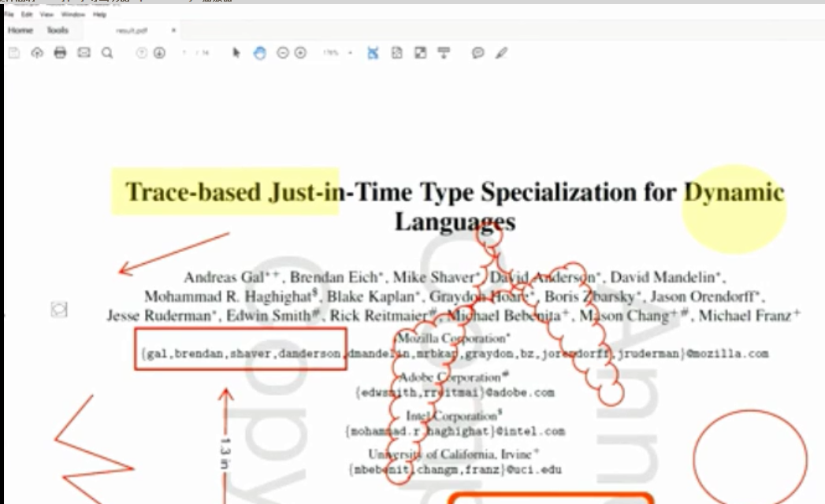825x504 pixels.
Task: Open the commenting sticky note tool
Action: click(x=477, y=53)
